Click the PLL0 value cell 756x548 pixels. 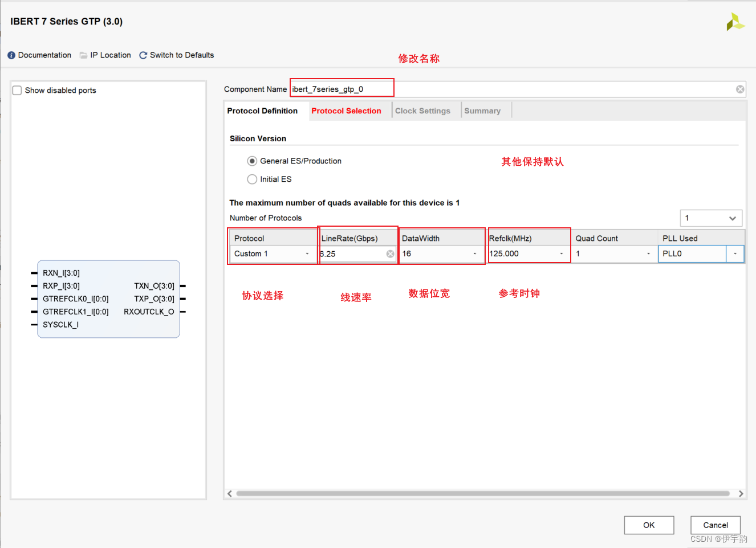pyautogui.click(x=692, y=254)
